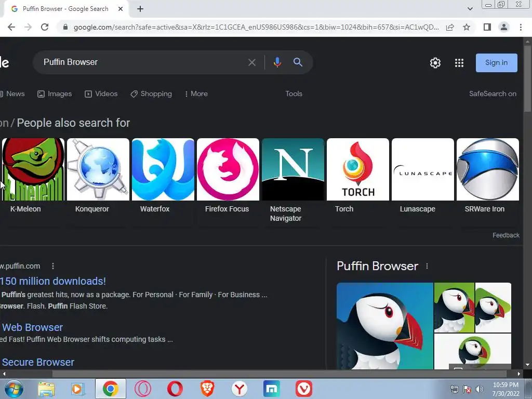This screenshot has width=532, height=399.
Task: Open SafeSearch on settings
Action: pyautogui.click(x=493, y=94)
